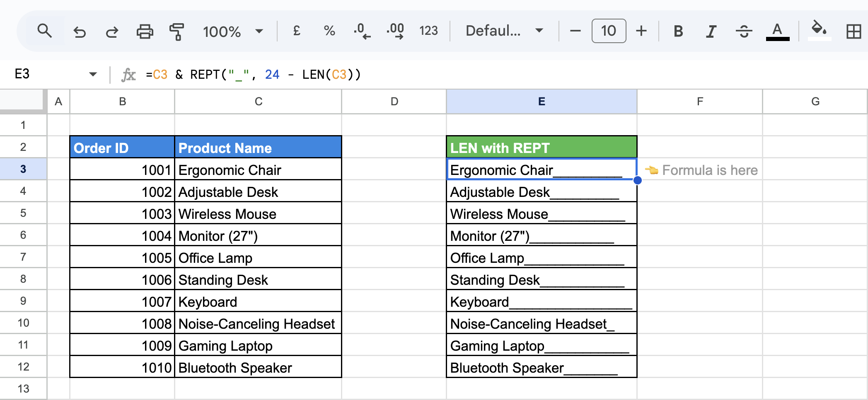Viewport: 868px width, 400px height.
Task: Select row 3 header
Action: click(x=23, y=169)
